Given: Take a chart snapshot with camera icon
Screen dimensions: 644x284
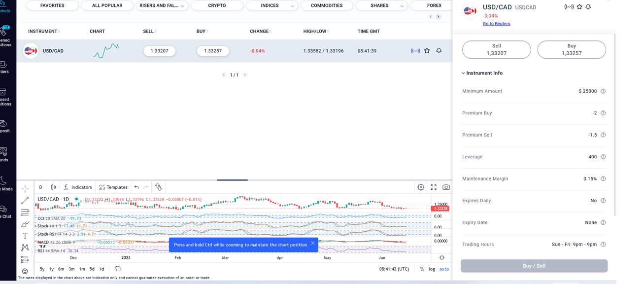Looking at the screenshot, I should click(x=446, y=187).
